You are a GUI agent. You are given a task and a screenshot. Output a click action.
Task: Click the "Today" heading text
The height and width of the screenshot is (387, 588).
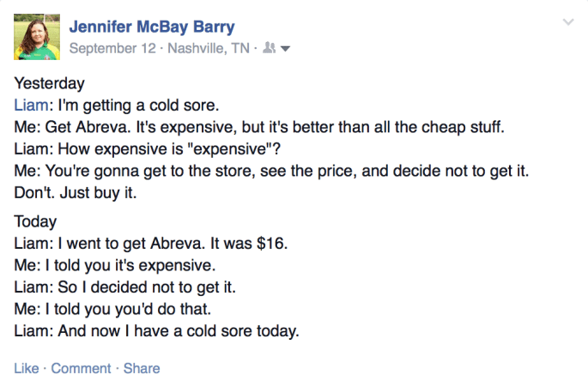click(x=35, y=221)
